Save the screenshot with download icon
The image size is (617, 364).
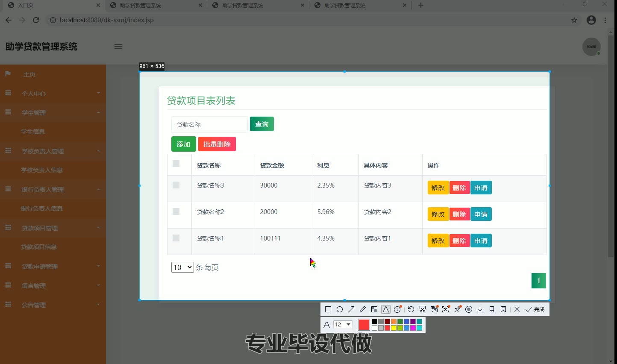coord(480,309)
